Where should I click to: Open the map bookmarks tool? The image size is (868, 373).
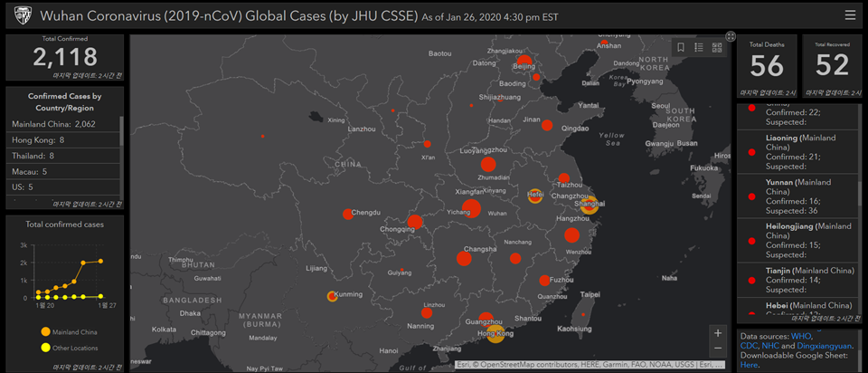point(681,48)
